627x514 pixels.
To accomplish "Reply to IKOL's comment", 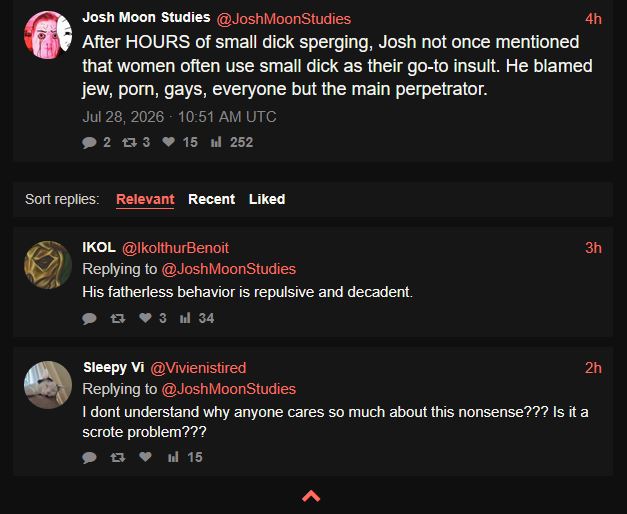I will tap(89, 318).
